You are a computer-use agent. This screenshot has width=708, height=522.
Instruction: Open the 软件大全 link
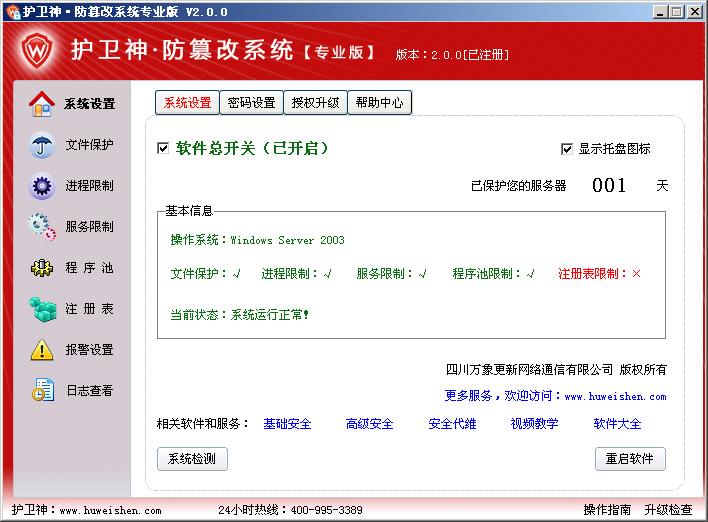point(617,424)
